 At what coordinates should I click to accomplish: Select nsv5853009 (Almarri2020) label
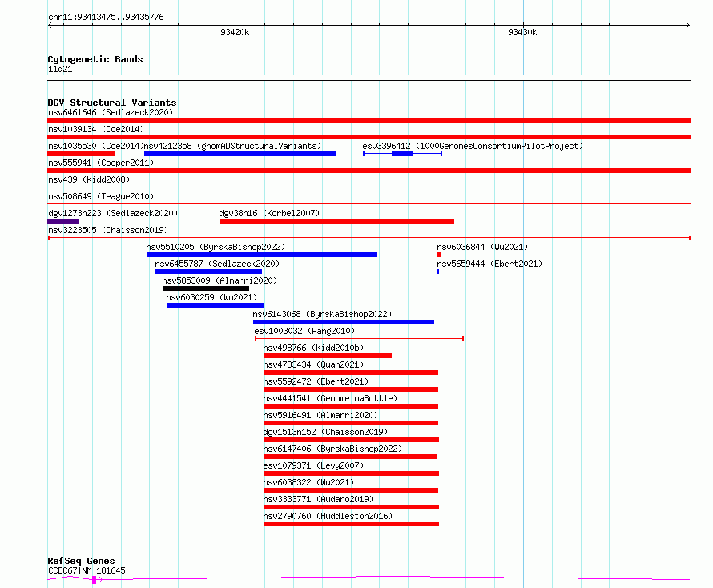tap(220, 280)
